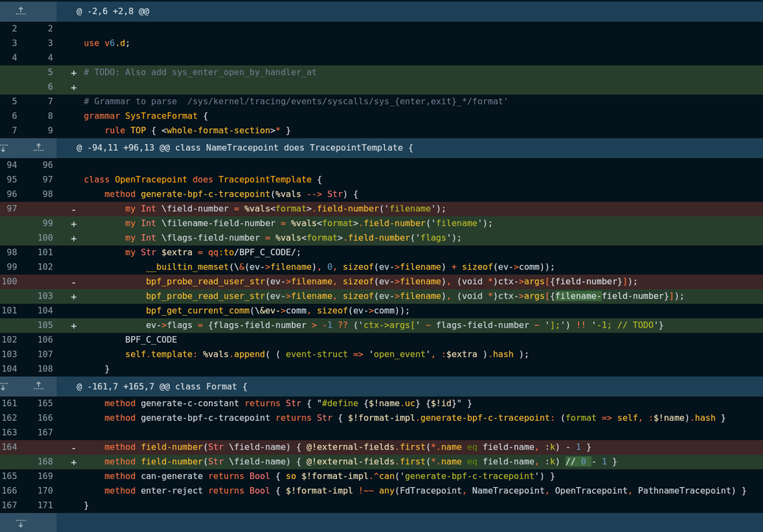
Task: Click the 'BPF_C_CODE' heredoc terminator line
Action: pos(151,340)
